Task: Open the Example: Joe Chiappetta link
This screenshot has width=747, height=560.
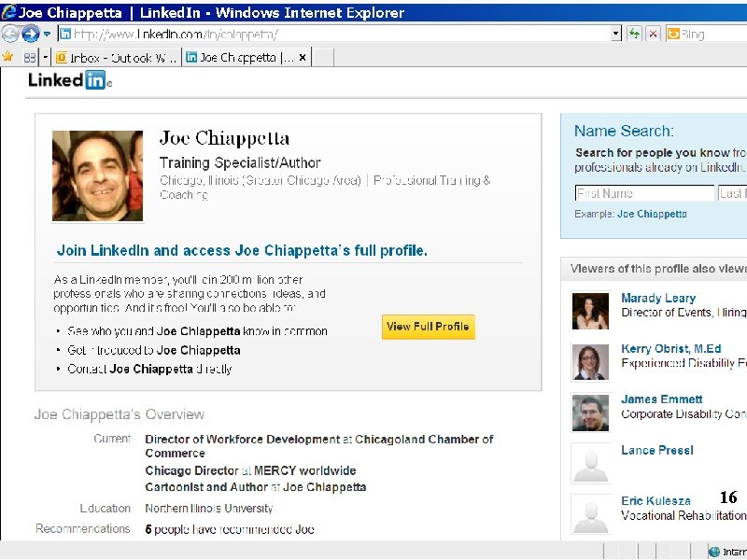Action: pyautogui.click(x=652, y=214)
